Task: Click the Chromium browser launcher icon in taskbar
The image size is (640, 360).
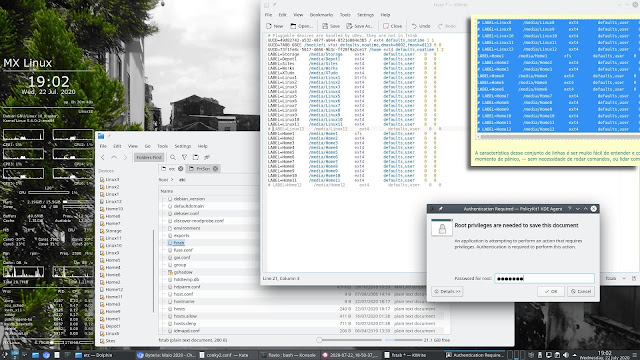Action: point(46,355)
